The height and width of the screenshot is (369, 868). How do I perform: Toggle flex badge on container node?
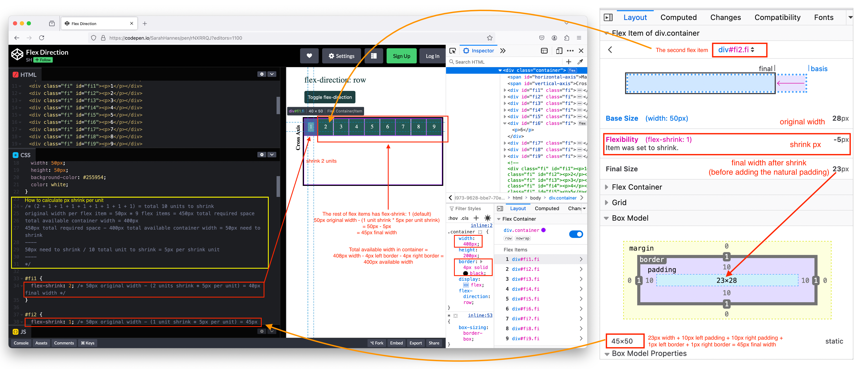(x=572, y=70)
